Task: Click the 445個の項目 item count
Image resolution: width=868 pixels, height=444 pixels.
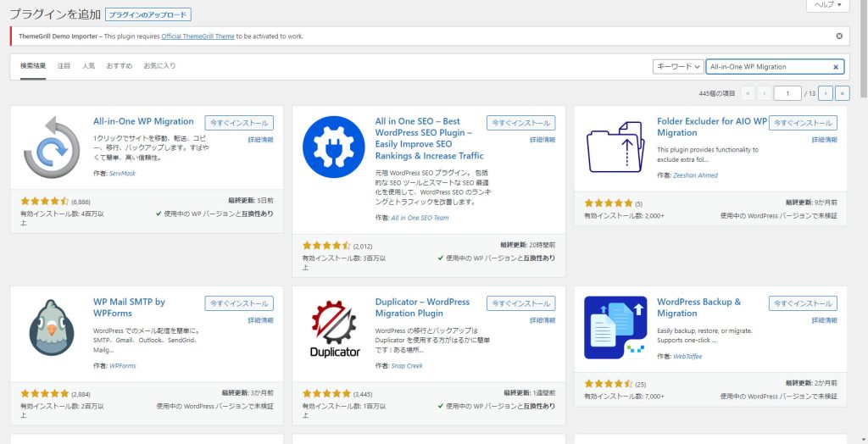Action: pos(717,93)
